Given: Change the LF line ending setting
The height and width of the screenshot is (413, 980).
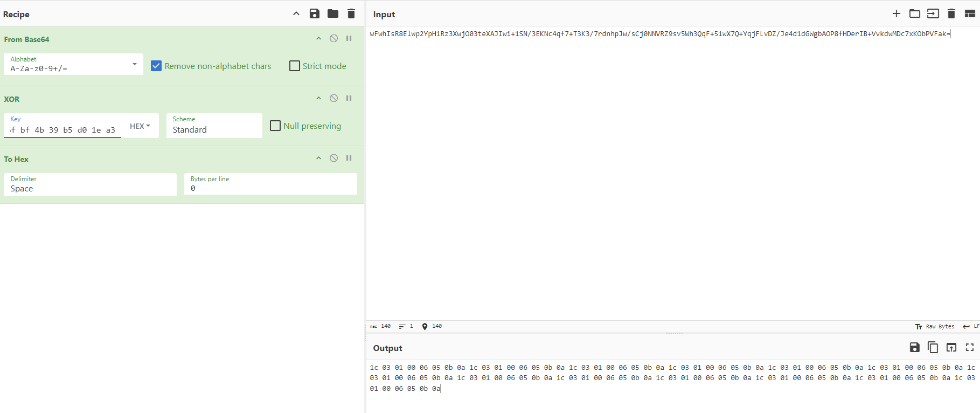Looking at the screenshot, I should click(971, 327).
